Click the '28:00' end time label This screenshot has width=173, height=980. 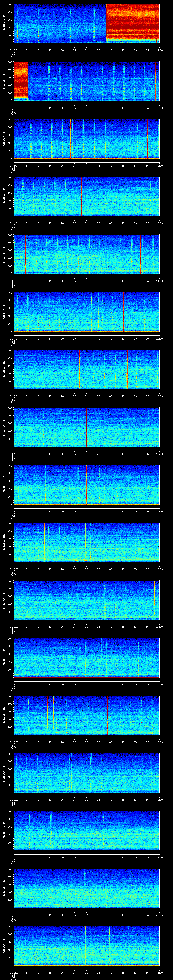click(159, 684)
